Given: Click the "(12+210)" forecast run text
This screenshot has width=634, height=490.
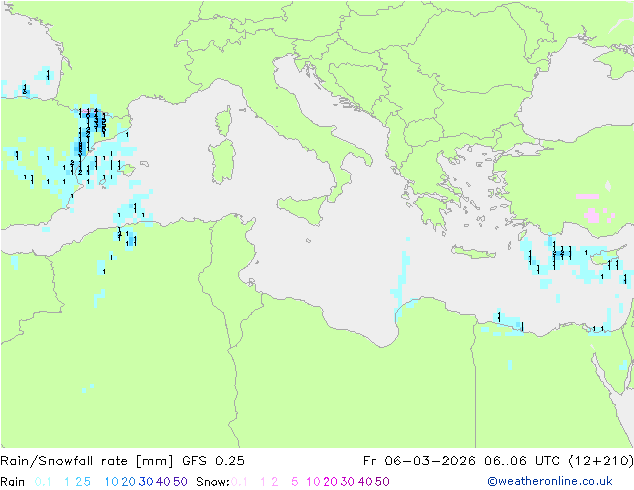Looking at the screenshot, I should [600, 461].
